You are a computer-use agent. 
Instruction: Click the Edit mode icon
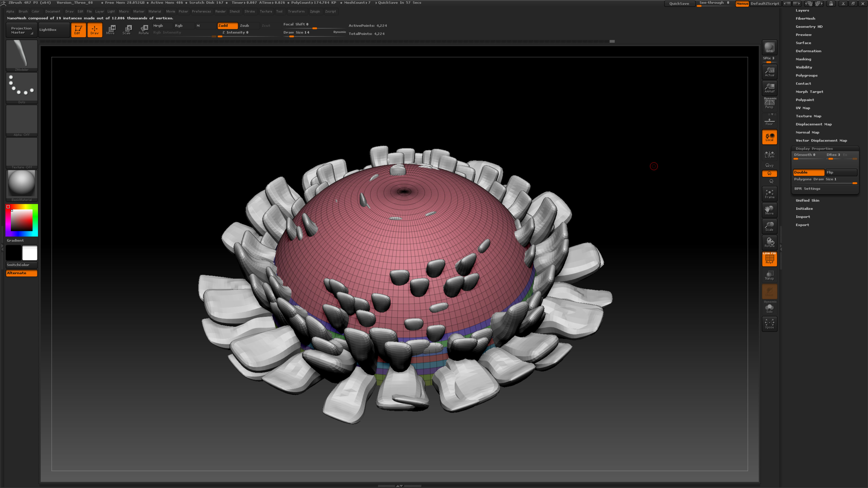tap(78, 30)
